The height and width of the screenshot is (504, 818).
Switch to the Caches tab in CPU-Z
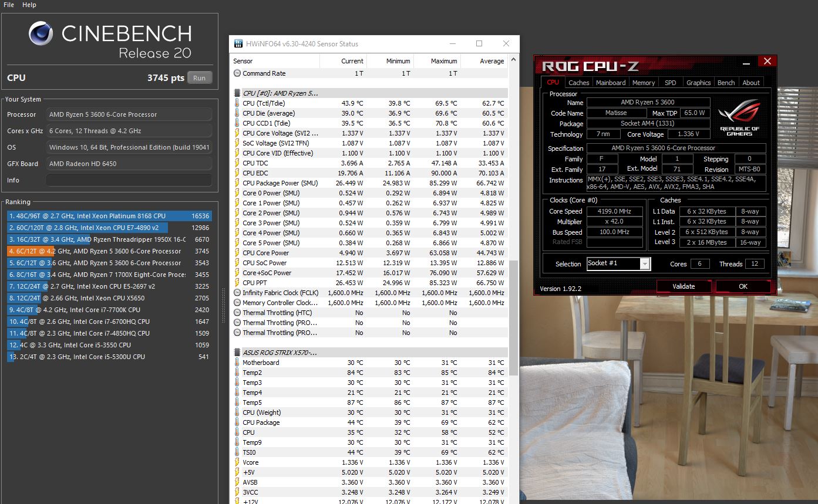[579, 83]
